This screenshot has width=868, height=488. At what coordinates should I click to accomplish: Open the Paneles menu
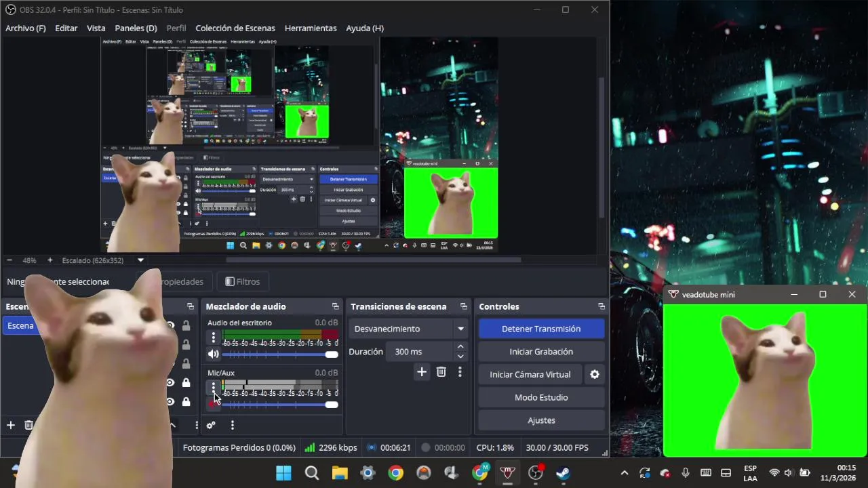click(x=136, y=28)
